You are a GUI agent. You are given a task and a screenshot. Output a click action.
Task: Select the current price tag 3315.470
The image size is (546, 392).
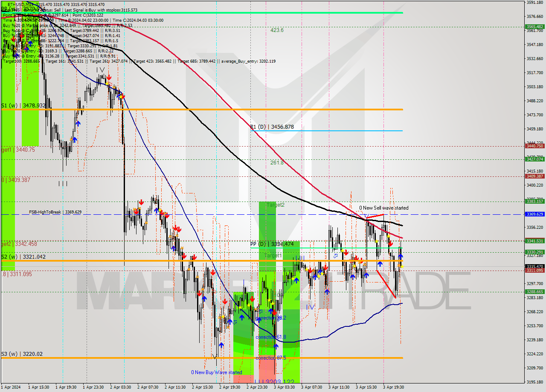(534, 266)
